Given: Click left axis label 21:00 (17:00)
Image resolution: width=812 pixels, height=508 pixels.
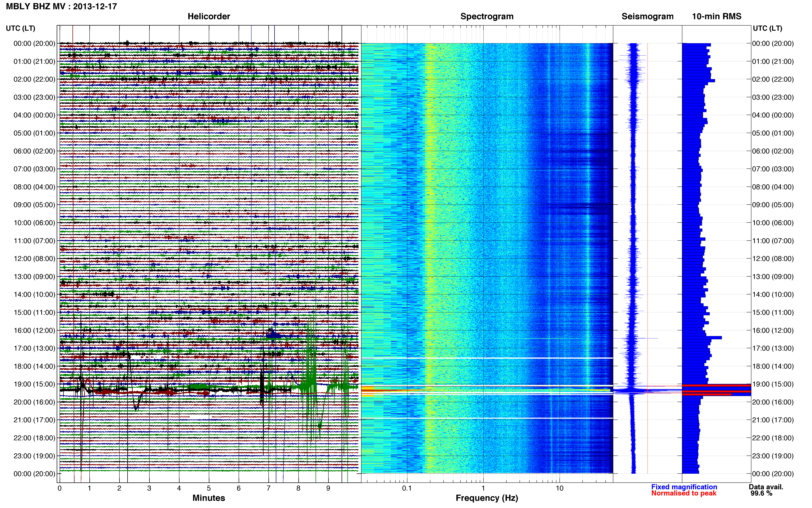Looking at the screenshot, I should (34, 420).
